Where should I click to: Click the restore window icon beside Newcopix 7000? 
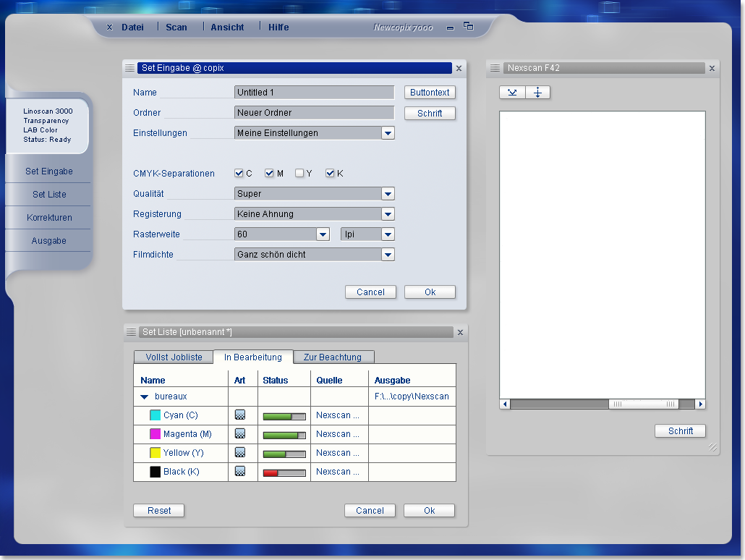469,27
